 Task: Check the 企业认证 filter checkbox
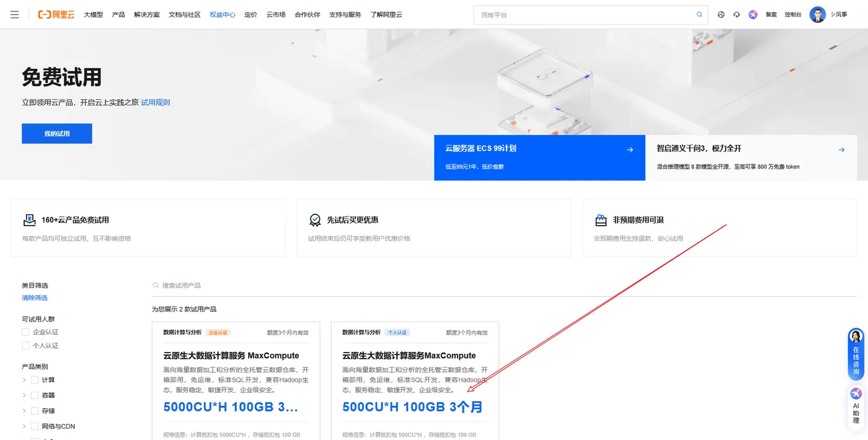tap(25, 332)
